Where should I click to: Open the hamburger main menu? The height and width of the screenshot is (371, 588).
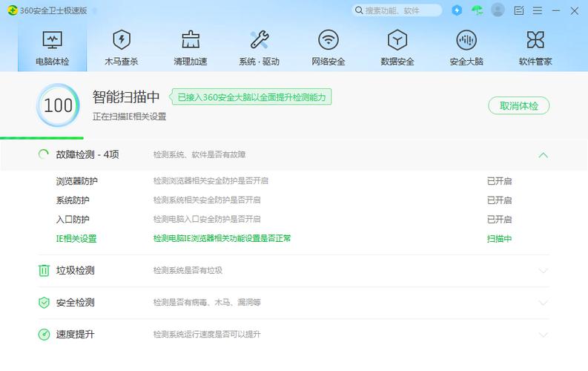click(538, 10)
